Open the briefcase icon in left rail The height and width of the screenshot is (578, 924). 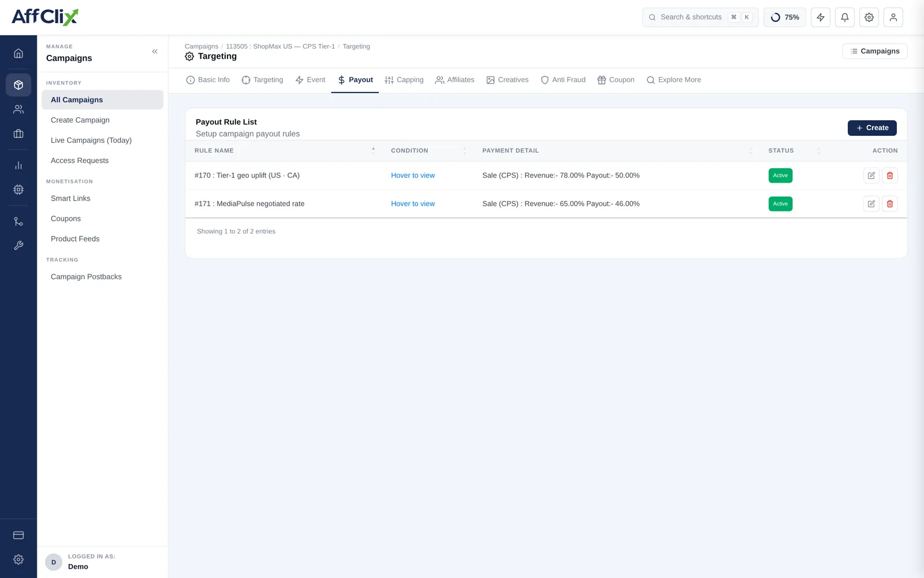18,134
